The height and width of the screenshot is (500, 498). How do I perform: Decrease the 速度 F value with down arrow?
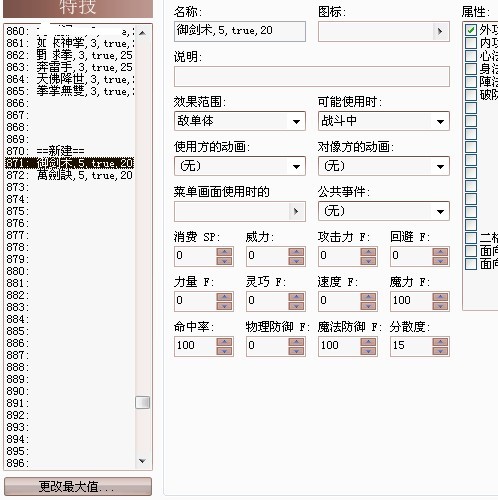pos(368,306)
